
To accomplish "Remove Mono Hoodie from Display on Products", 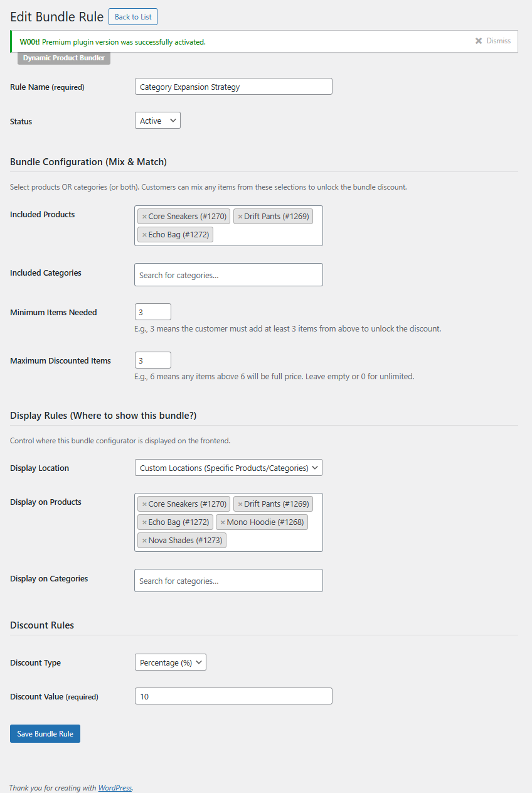I will pos(223,522).
